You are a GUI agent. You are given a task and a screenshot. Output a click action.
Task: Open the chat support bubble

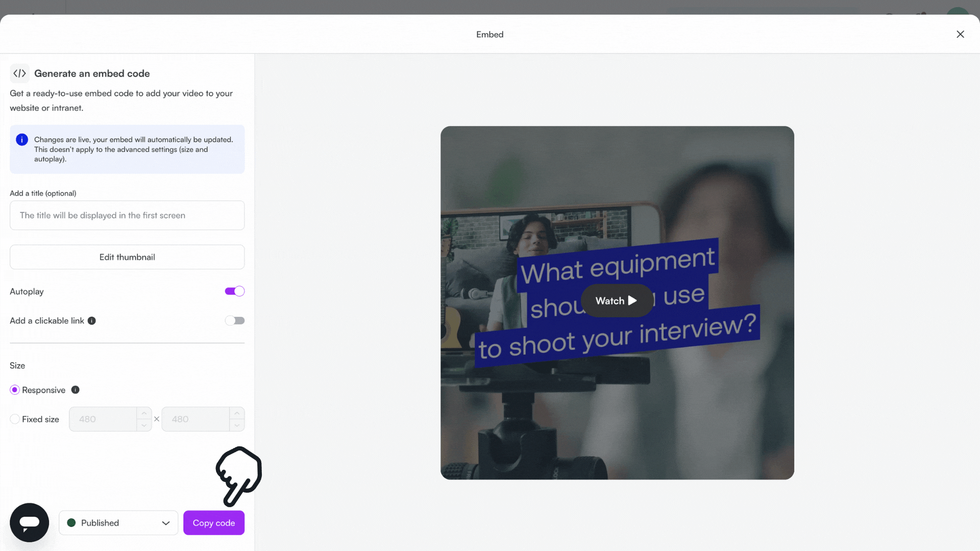[30, 522]
